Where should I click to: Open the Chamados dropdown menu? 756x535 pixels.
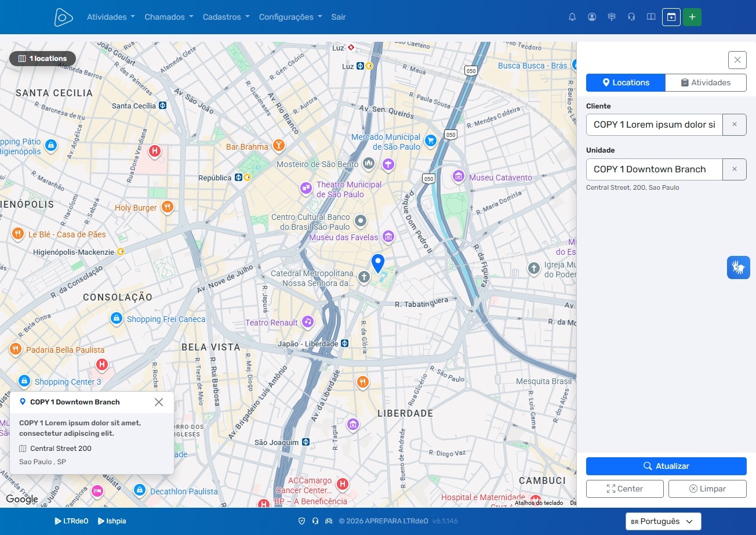[x=169, y=17]
